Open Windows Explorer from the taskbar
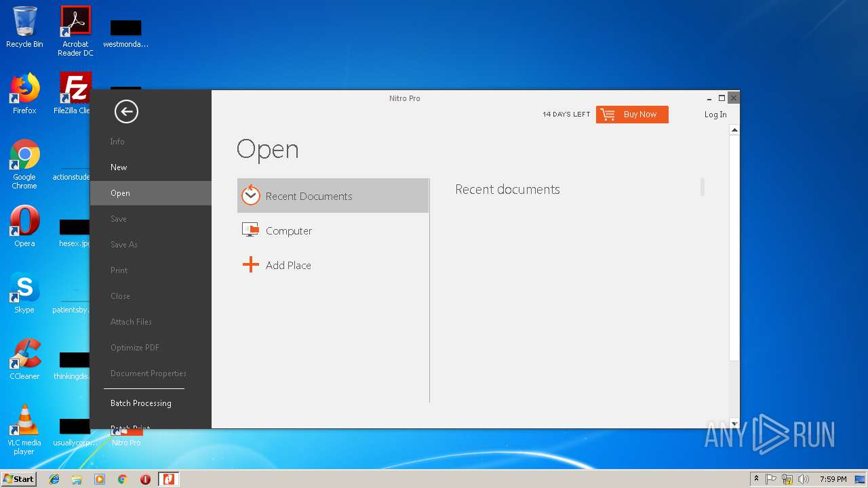The width and height of the screenshot is (868, 488). click(77, 479)
